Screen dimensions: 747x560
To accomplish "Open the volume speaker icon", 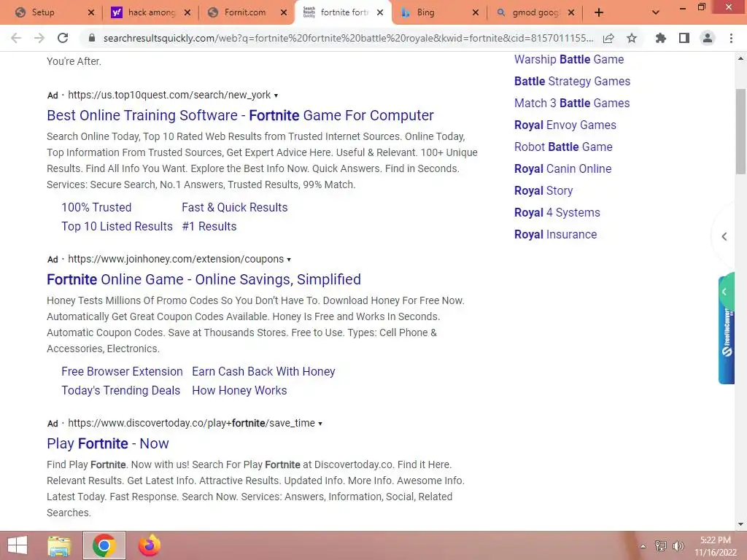I will [678, 546].
